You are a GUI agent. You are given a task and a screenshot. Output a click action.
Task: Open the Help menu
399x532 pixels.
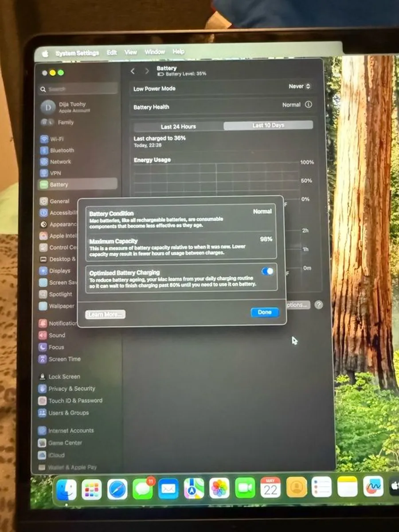tap(179, 51)
